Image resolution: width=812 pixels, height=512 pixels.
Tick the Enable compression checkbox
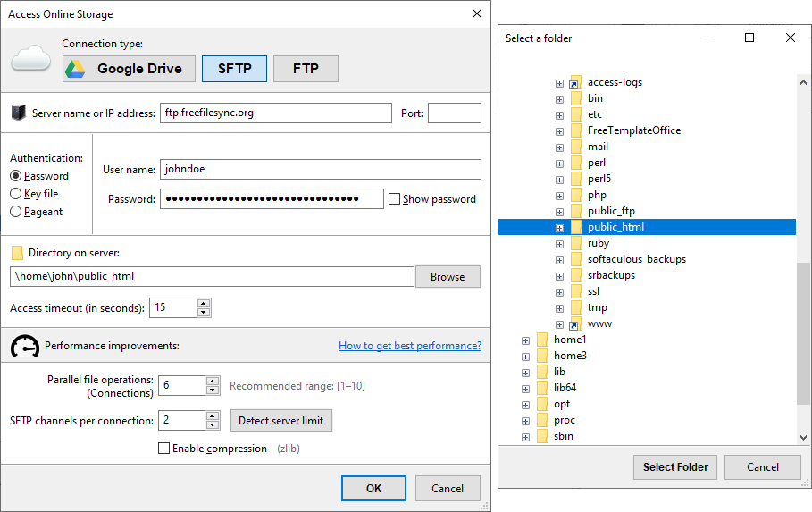(163, 449)
